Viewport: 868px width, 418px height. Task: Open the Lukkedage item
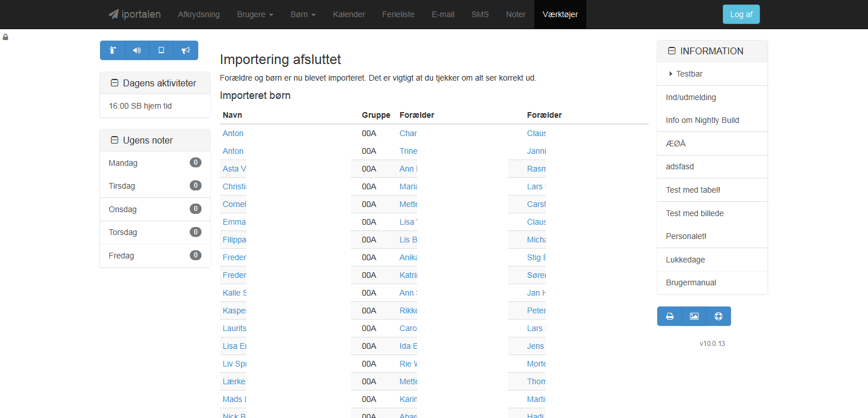point(712,260)
